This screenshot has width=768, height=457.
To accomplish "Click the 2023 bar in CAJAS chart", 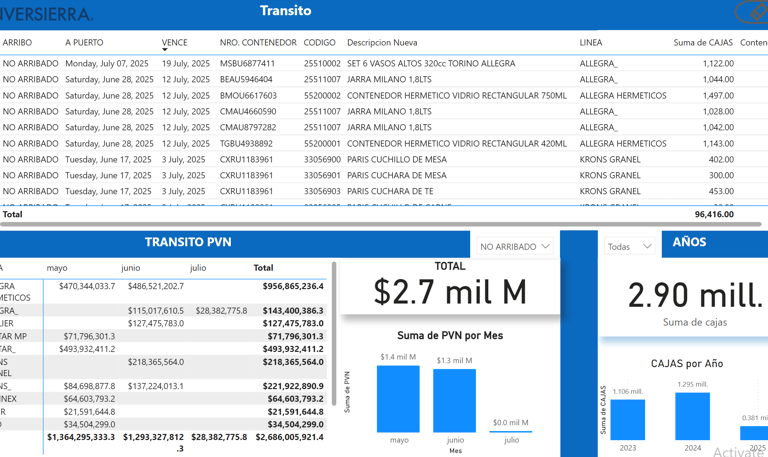I will 627,420.
